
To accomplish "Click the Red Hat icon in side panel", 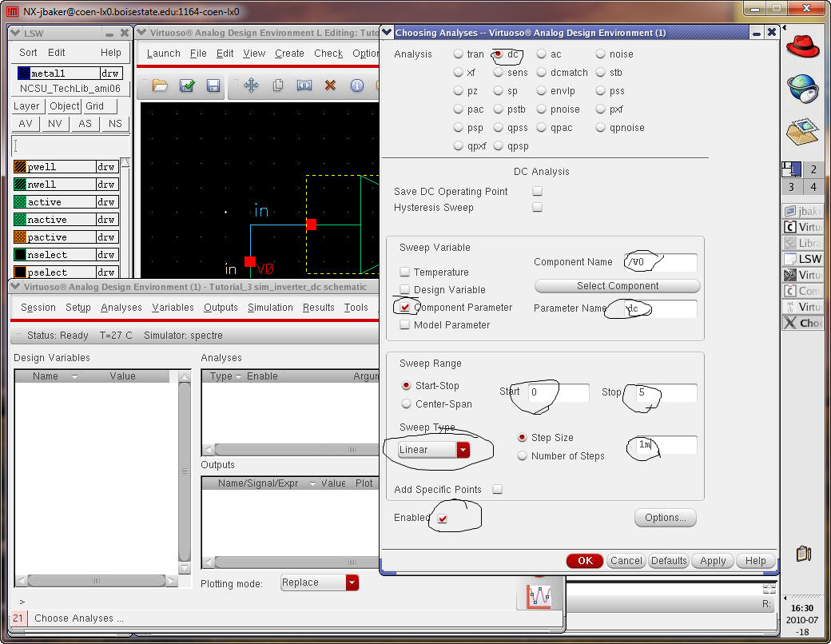I will (x=802, y=46).
